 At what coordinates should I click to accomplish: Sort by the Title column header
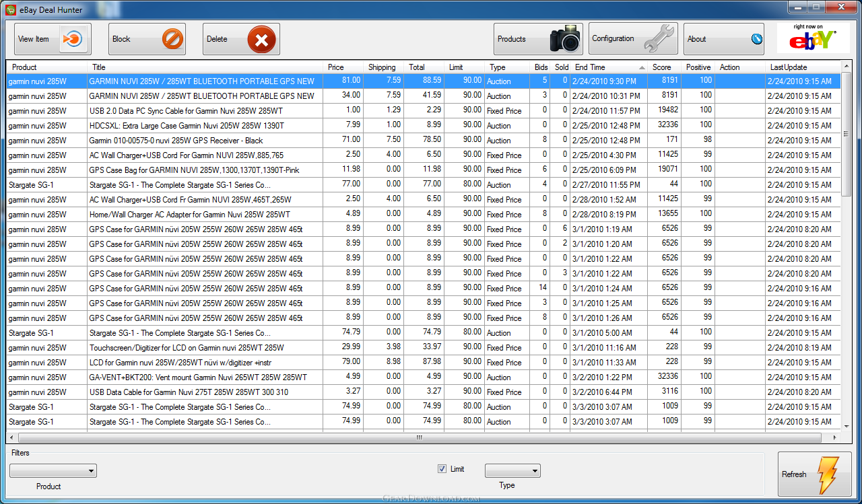tap(205, 67)
